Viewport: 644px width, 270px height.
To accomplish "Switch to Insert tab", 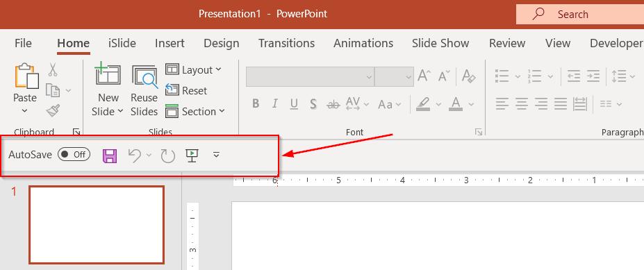I will point(170,43).
